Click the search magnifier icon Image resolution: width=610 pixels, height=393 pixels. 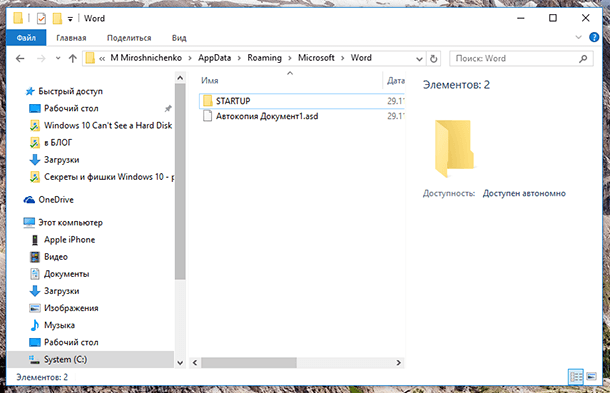pyautogui.click(x=583, y=58)
